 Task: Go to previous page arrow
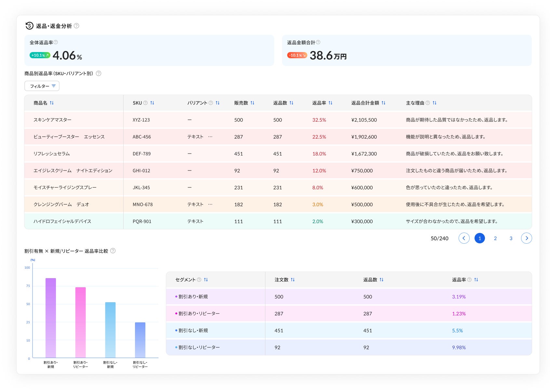tap(464, 238)
